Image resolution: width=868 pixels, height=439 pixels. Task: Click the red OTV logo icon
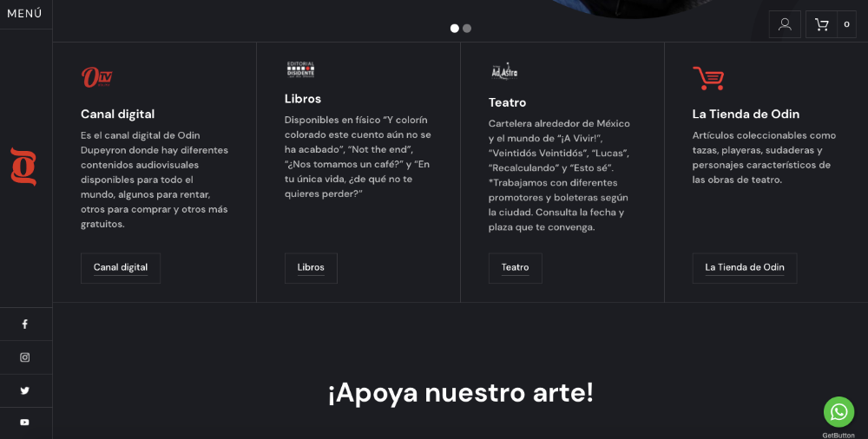96,77
